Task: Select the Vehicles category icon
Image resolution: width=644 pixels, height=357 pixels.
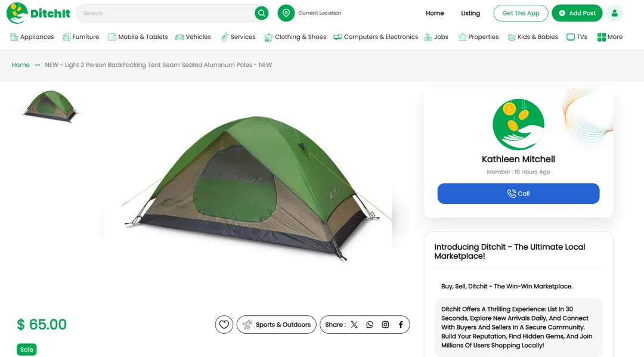Action: tap(179, 36)
